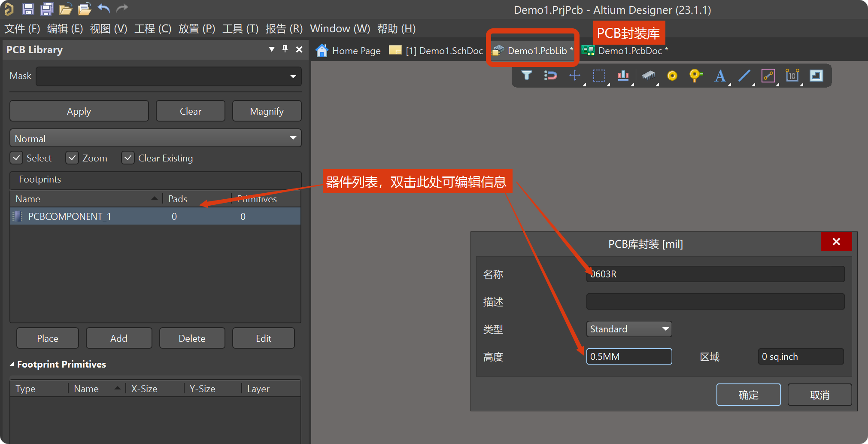This screenshot has width=868, height=444.
Task: Switch to the Demo1.SchDoc tab
Action: pyautogui.click(x=436, y=51)
